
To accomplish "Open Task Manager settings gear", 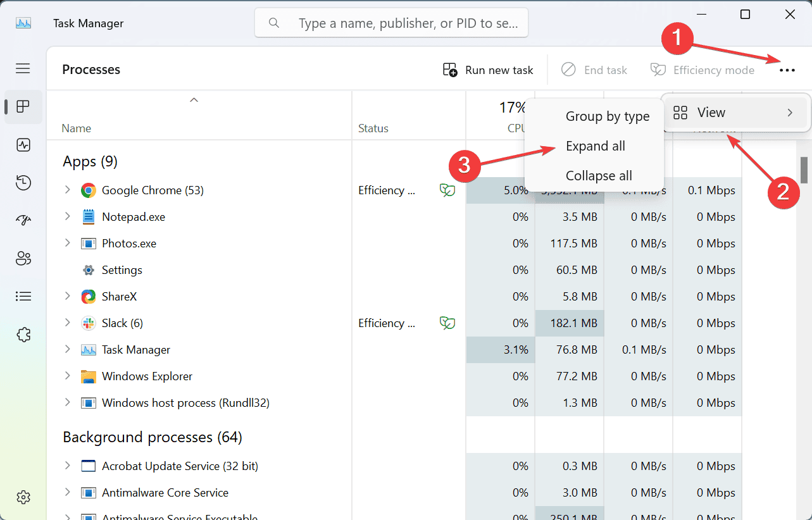I will [x=23, y=497].
